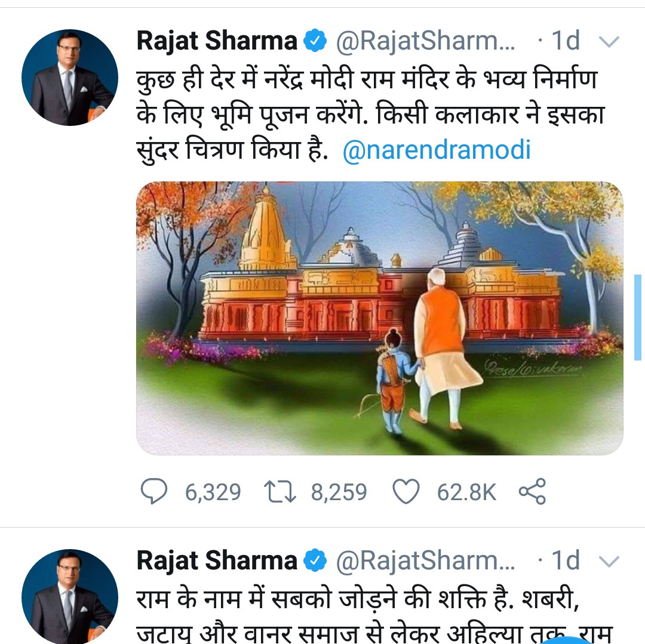645x644 pixels.
Task: Click the 8,259 retweets count
Action: click(x=339, y=492)
